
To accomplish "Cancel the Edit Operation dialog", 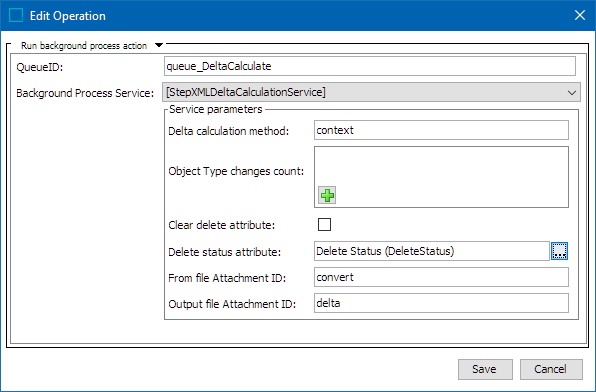I will pyautogui.click(x=551, y=369).
